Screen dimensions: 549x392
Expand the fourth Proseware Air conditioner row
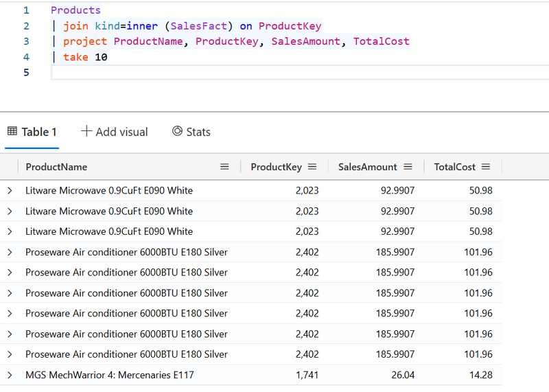pos(10,314)
